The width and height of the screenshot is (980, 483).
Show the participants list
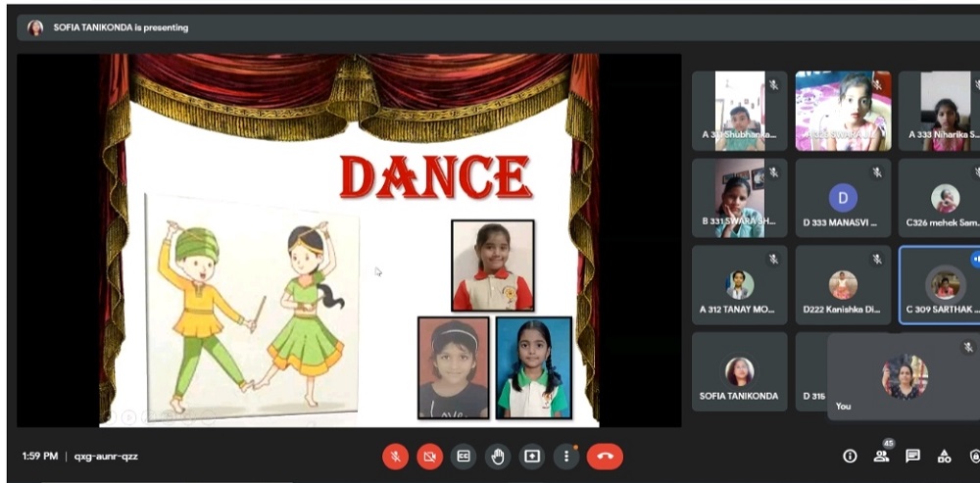tap(882, 456)
